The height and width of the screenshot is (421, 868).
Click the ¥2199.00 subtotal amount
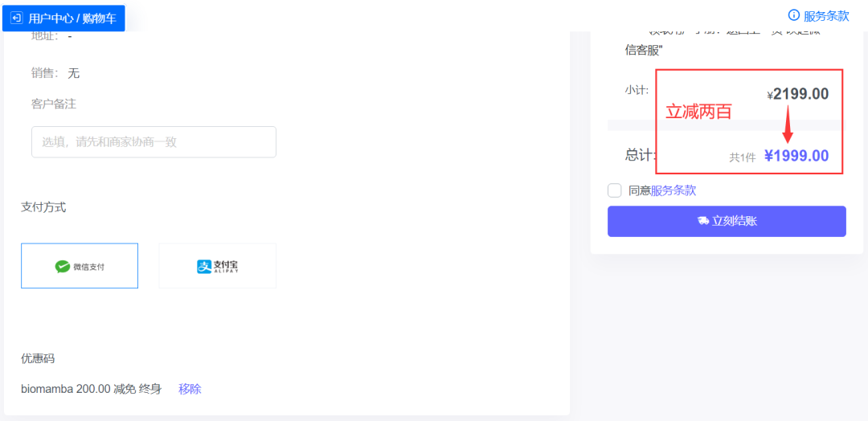click(x=798, y=94)
